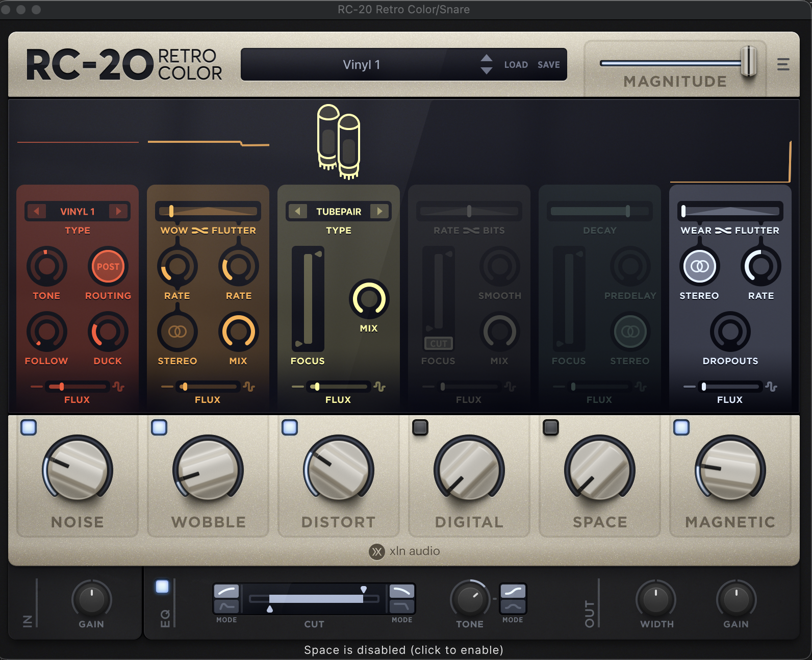Toggle the EQ section enable button
This screenshot has width=812, height=660.
[162, 587]
